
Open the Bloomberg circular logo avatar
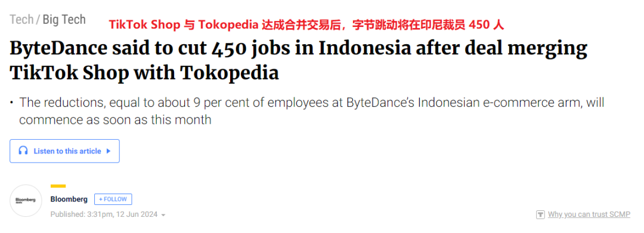click(26, 201)
